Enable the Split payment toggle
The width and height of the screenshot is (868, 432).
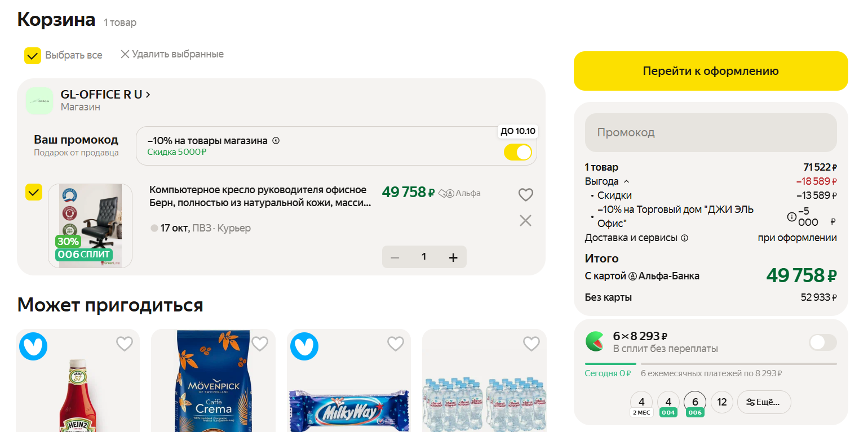tap(822, 342)
